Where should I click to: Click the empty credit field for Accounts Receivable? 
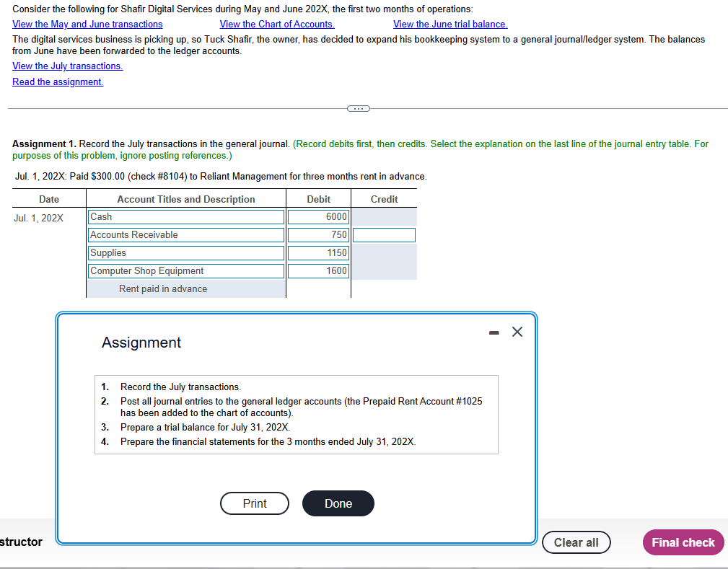[384, 235]
